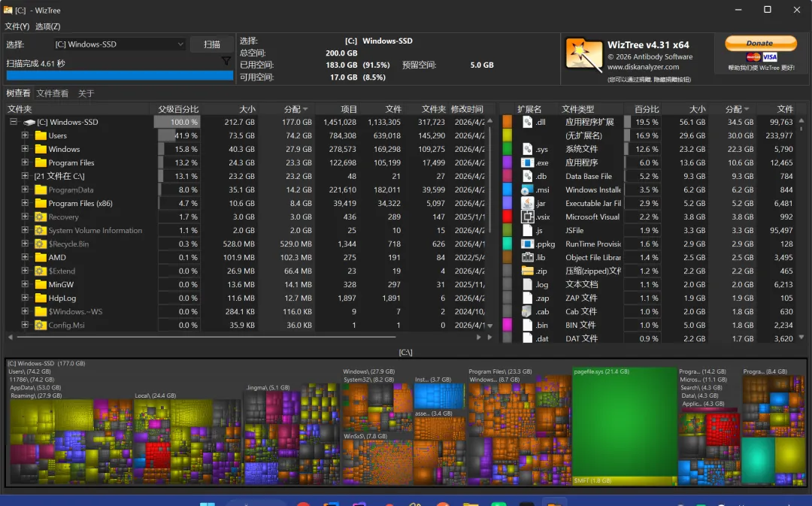
Task: Sort extensions by 扩展名 column header
Action: (x=529, y=109)
